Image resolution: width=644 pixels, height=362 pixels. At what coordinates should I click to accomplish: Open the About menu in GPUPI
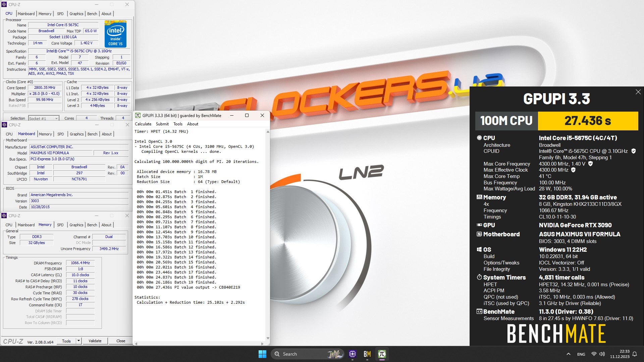tap(193, 124)
